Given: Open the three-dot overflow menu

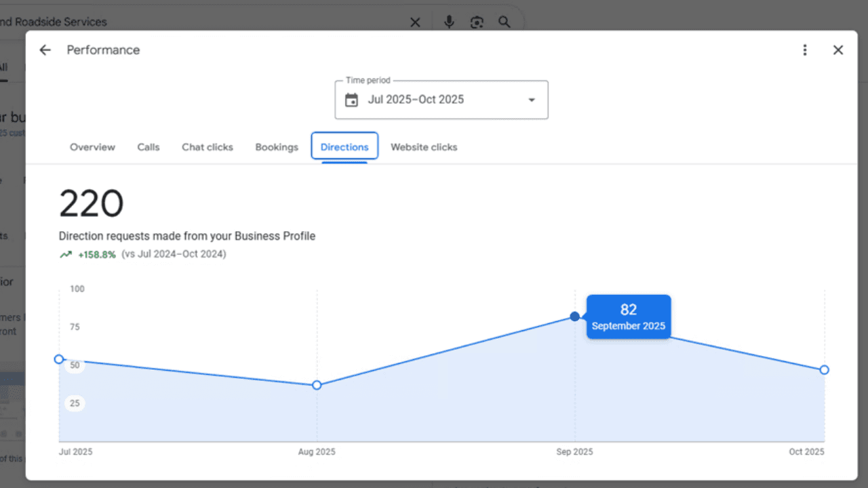Looking at the screenshot, I should pyautogui.click(x=805, y=49).
